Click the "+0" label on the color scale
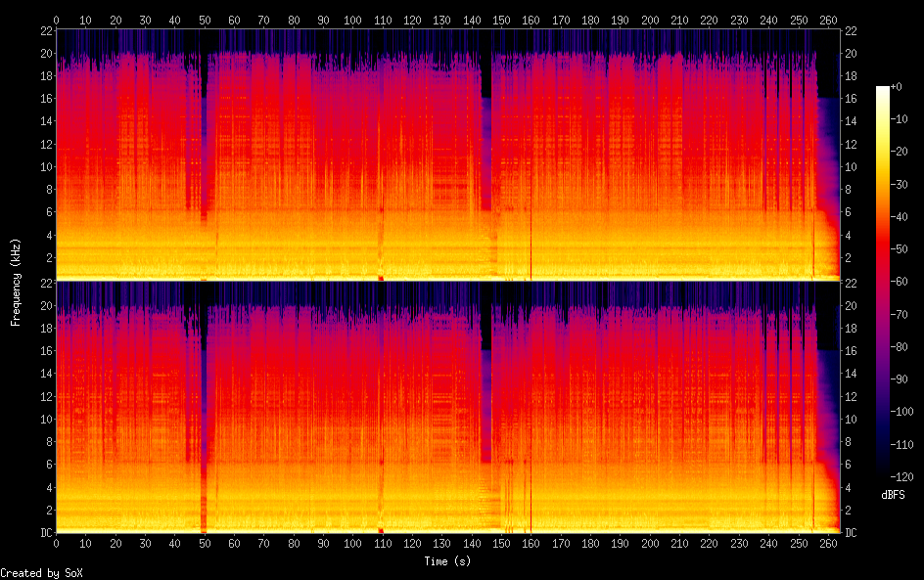Screen dimensions: 924x580 897,86
